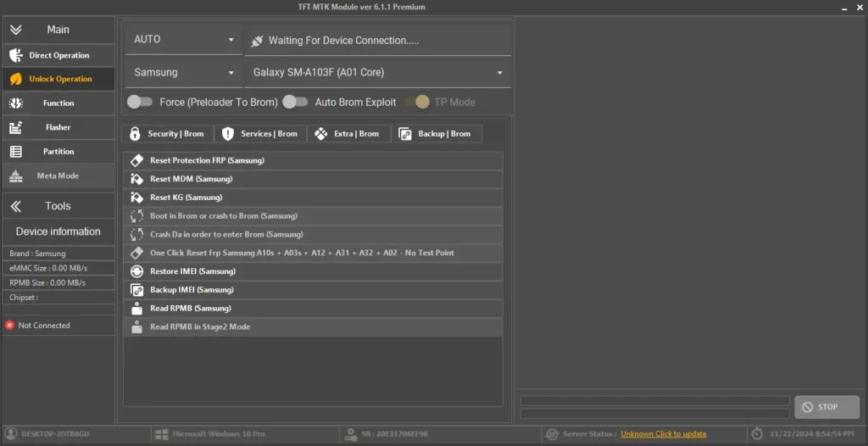Open Direct Operation panel
This screenshot has height=446, width=868.
coord(58,55)
